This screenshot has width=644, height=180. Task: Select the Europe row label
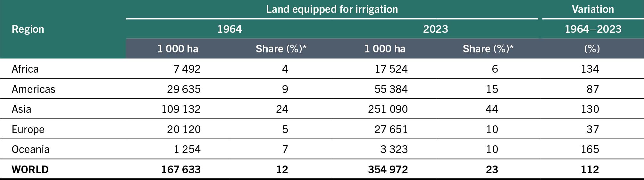click(x=28, y=130)
